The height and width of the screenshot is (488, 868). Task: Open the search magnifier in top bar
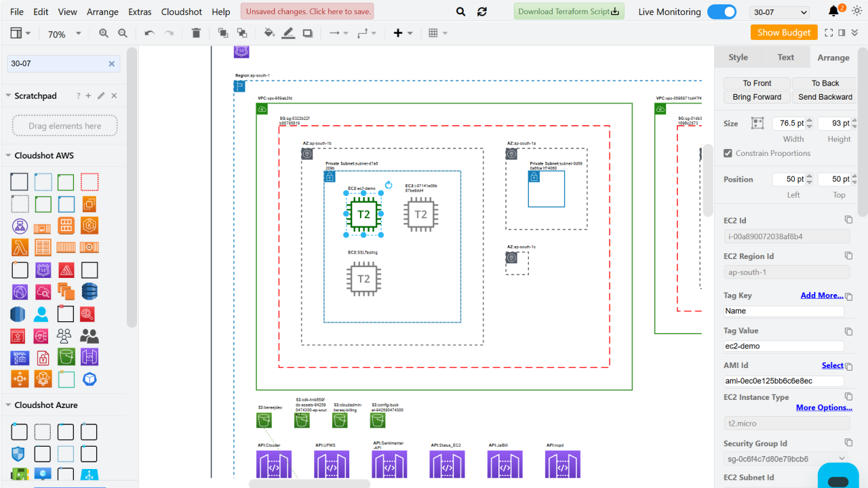[461, 12]
